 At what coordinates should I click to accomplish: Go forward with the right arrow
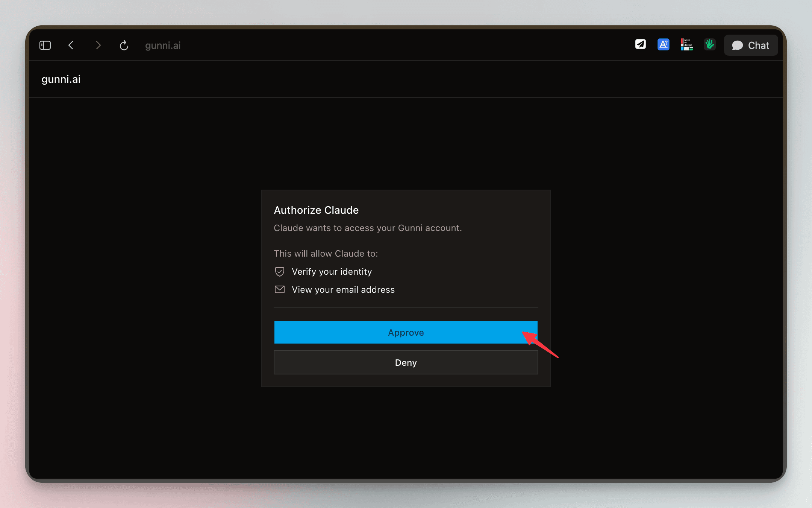coord(98,46)
